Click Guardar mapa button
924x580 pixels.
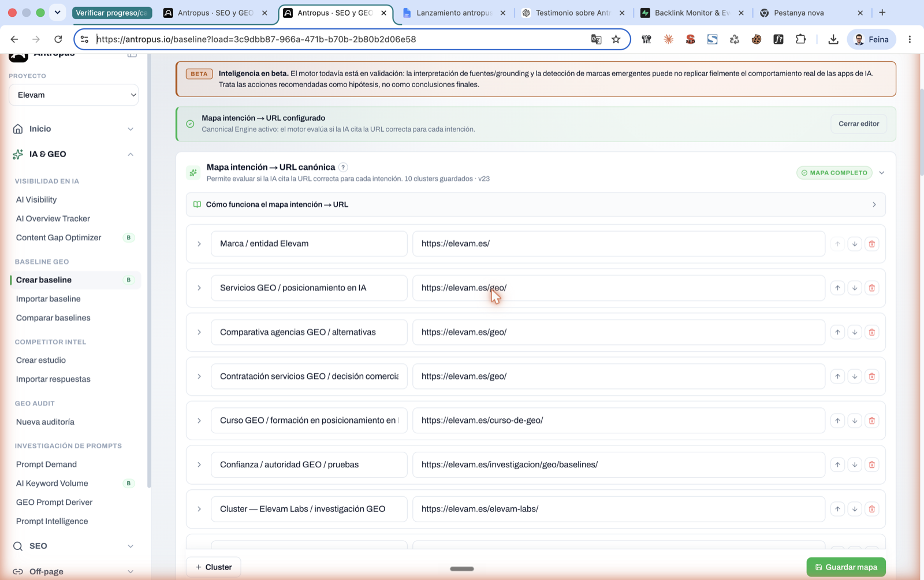846,567
